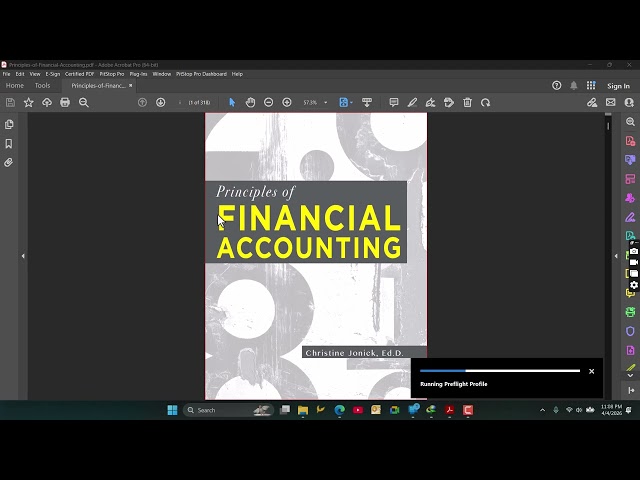The height and width of the screenshot is (480, 640).
Task: Switch to the Tools tab
Action: click(x=42, y=85)
